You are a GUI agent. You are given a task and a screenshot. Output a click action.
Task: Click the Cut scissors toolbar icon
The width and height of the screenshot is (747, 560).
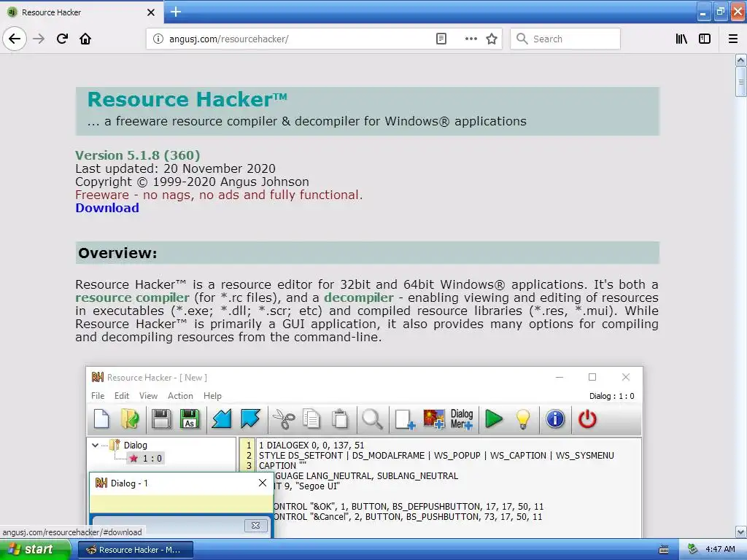click(x=284, y=420)
